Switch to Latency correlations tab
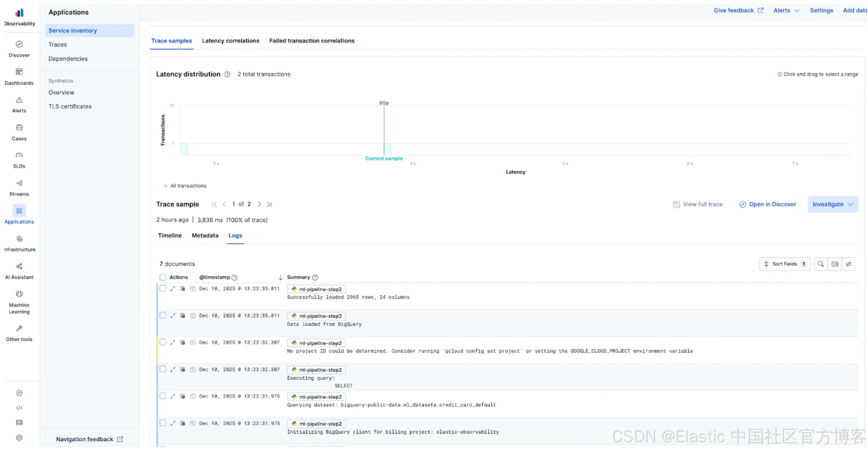868x451 pixels. (231, 41)
